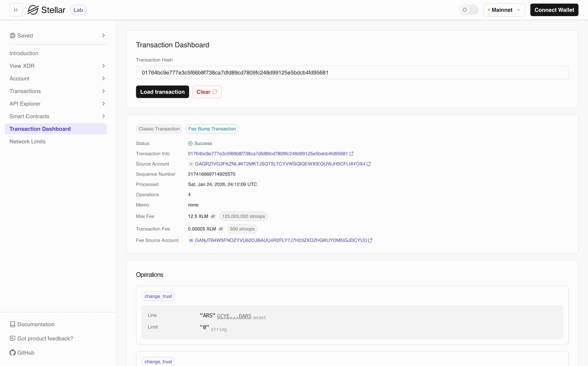Viewport: 588px width, 366px height.
Task: Open Network Limits in the sidebar
Action: (28, 142)
